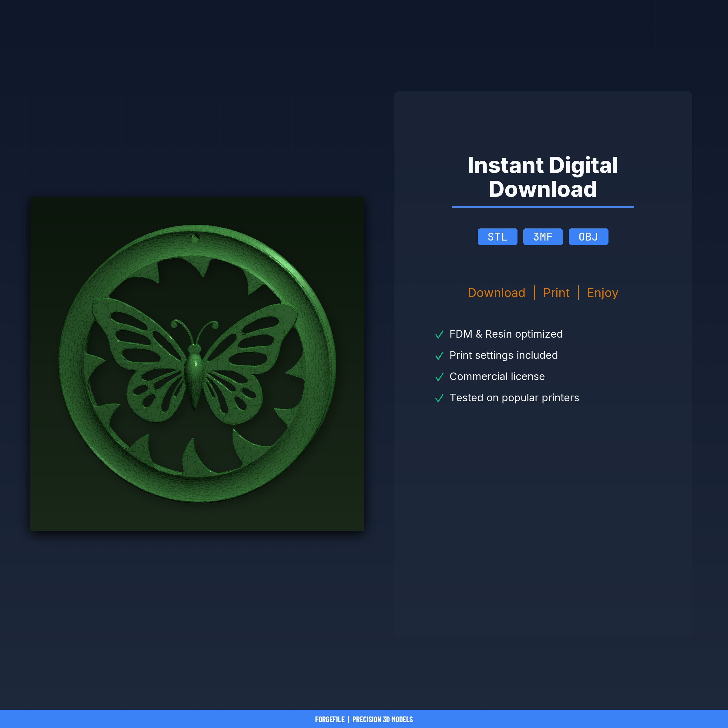Click the blue underline below the heading
Image resolution: width=728 pixels, height=728 pixels.
click(x=543, y=207)
